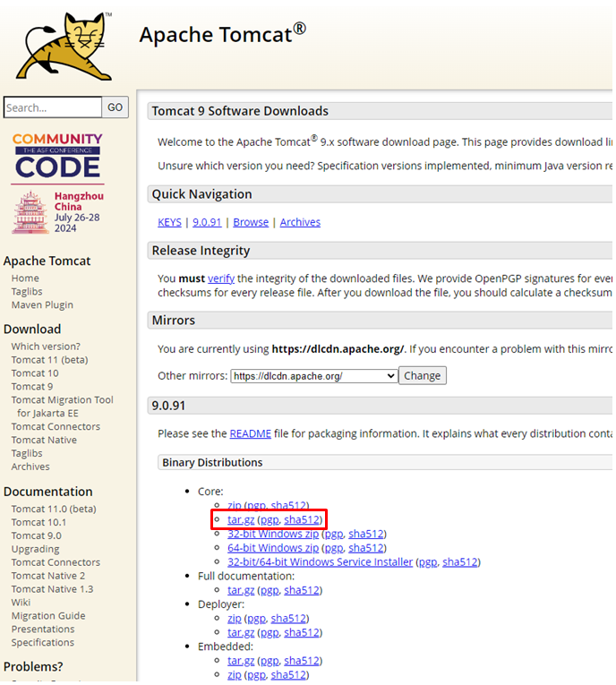The image size is (616, 685).
Task: Open Tomcat 9.0 documentation link
Action: click(36, 535)
